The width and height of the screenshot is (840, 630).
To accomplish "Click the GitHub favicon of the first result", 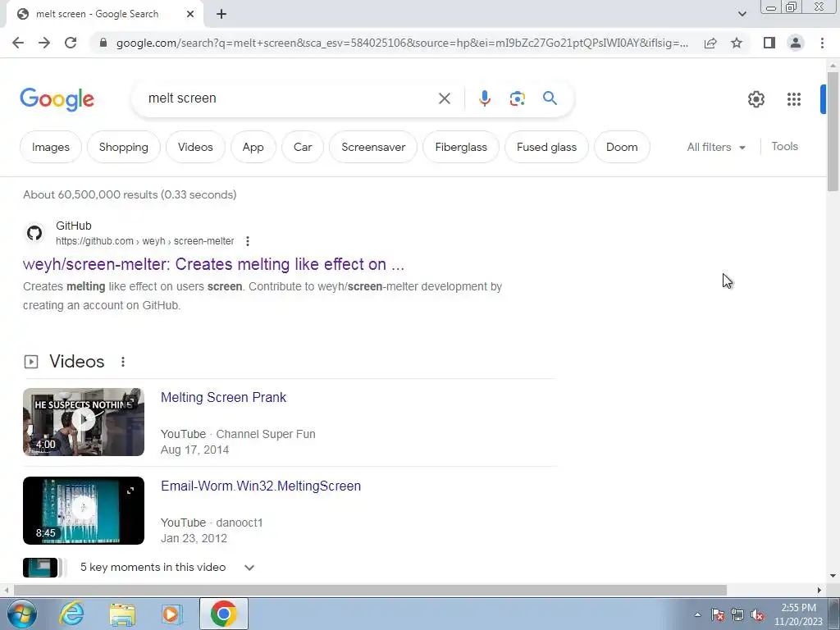I will 34,233.
